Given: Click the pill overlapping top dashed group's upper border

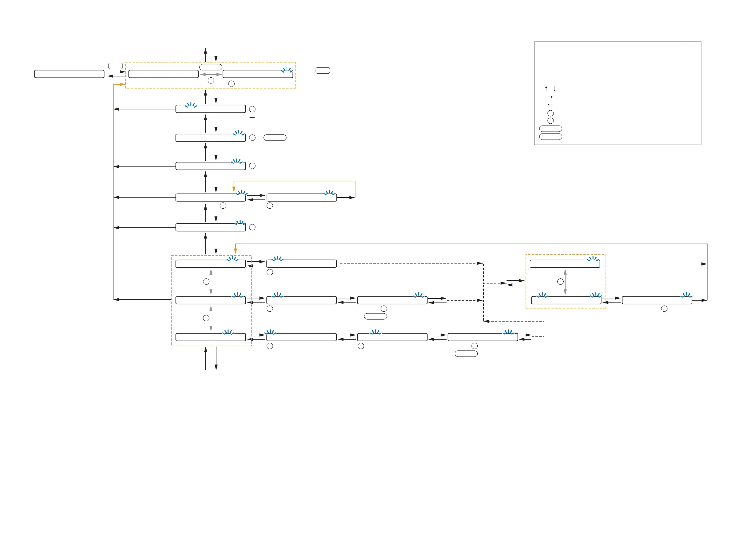Looking at the screenshot, I should point(211,67).
